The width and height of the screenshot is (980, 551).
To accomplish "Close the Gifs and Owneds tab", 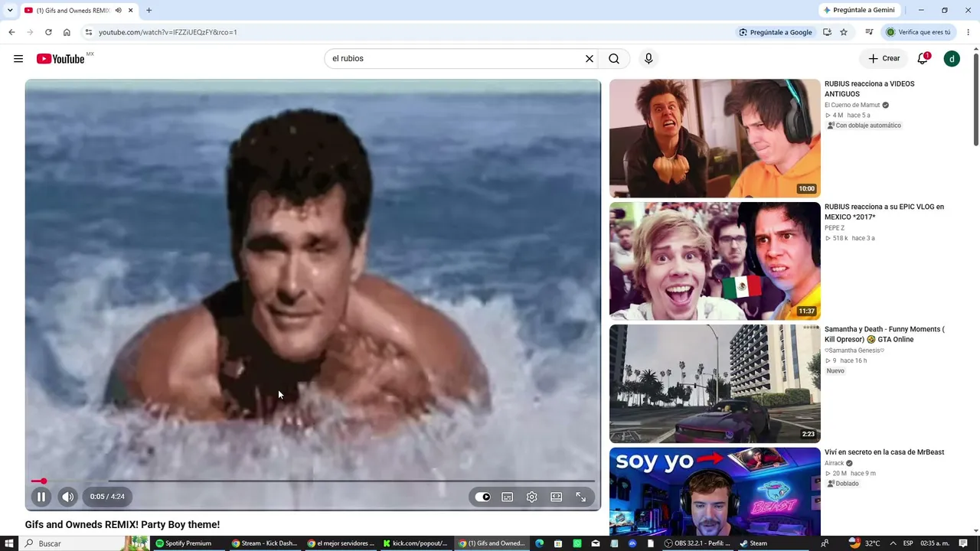I will 130,11.
